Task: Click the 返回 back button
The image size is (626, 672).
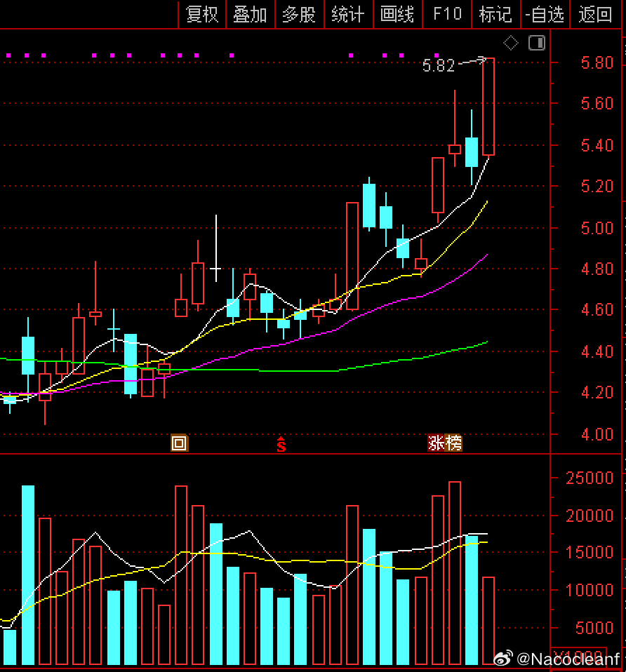Action: (595, 14)
